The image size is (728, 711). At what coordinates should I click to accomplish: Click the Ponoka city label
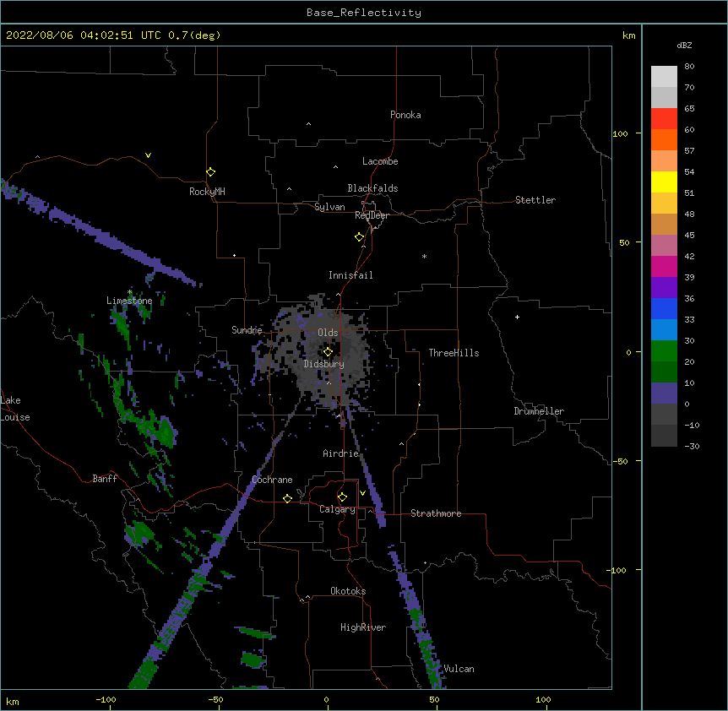coord(405,115)
